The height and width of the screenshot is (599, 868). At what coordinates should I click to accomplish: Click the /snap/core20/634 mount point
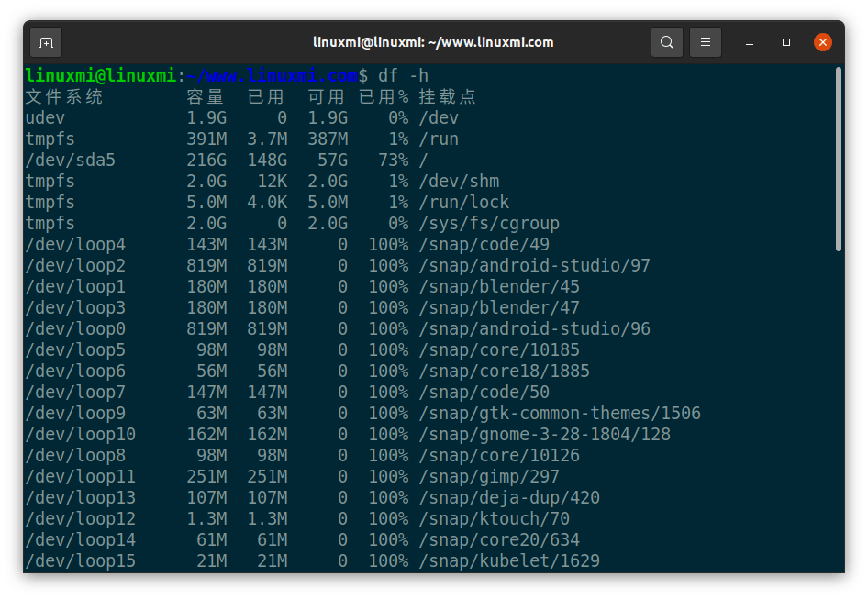(499, 539)
